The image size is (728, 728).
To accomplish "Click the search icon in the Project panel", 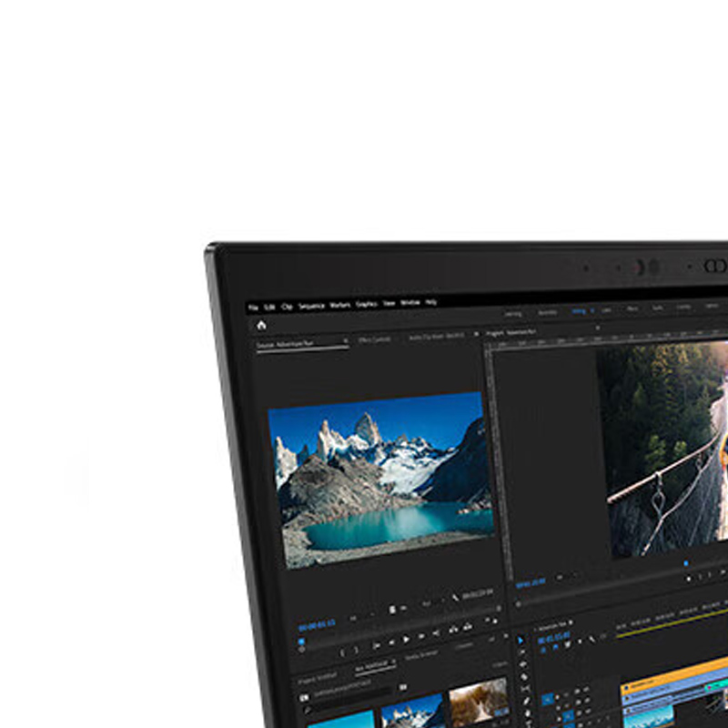I will coord(308,707).
